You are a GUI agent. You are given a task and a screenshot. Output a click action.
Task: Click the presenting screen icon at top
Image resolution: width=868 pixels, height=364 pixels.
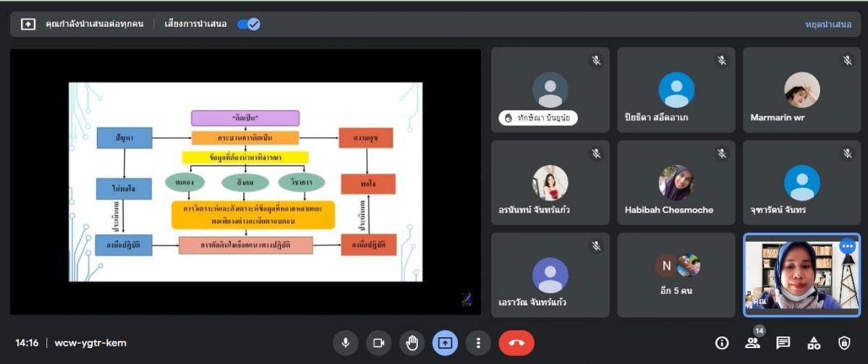pos(27,24)
